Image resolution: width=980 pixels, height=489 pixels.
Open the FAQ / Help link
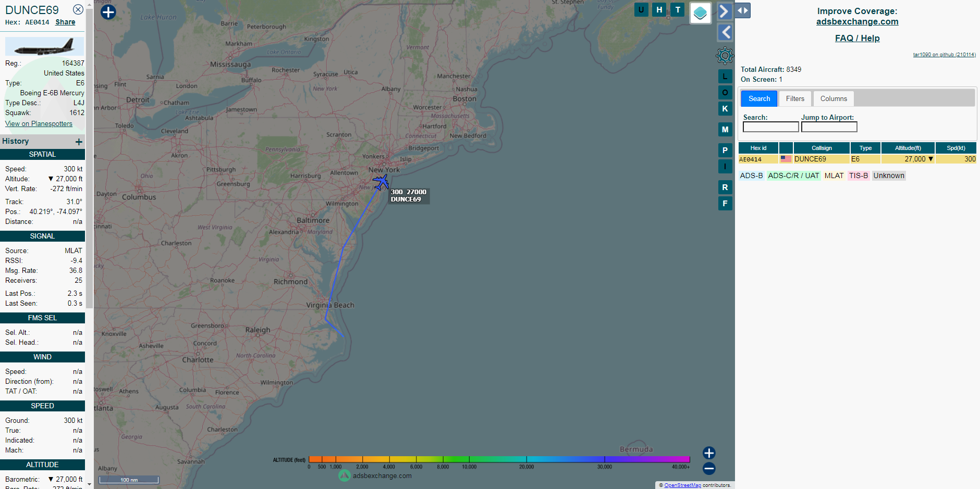(857, 38)
